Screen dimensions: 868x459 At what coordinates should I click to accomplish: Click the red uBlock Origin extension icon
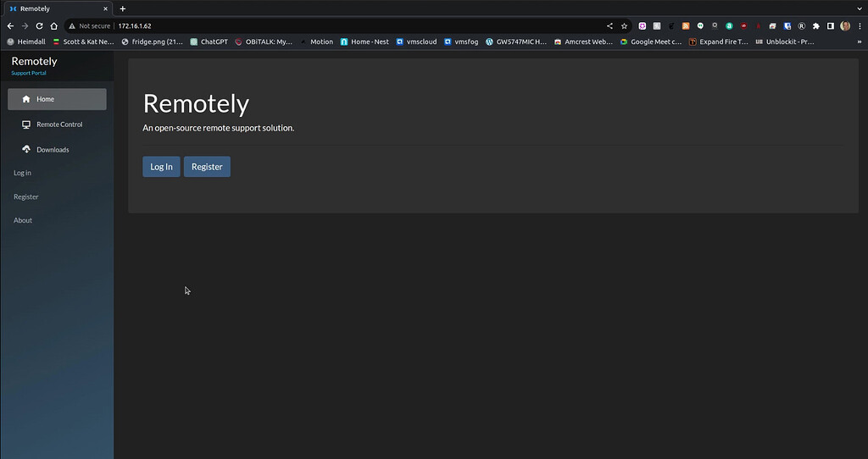(744, 26)
